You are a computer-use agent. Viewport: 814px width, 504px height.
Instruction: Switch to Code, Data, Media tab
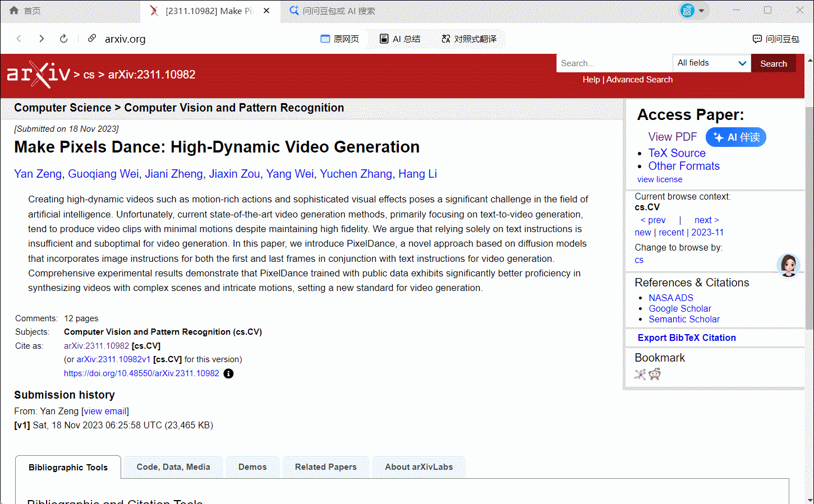[173, 467]
